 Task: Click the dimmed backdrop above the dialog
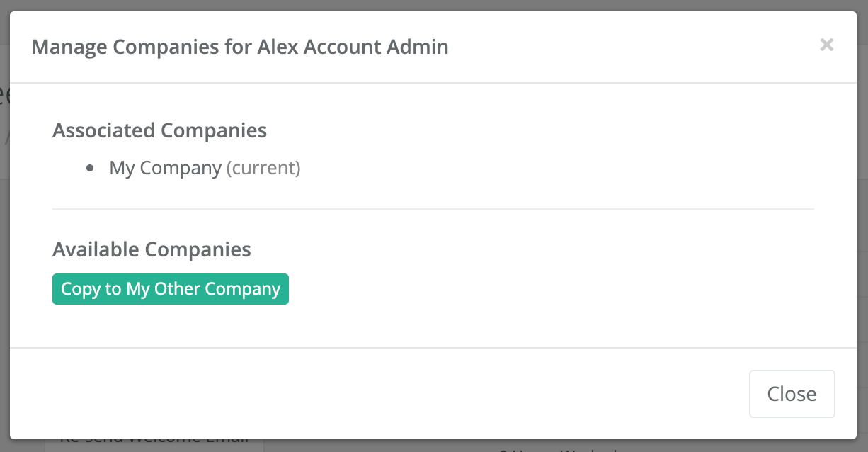coord(434,5)
